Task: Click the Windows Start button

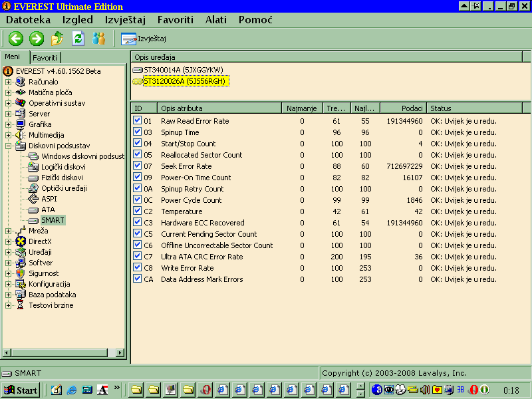Action: point(21,390)
